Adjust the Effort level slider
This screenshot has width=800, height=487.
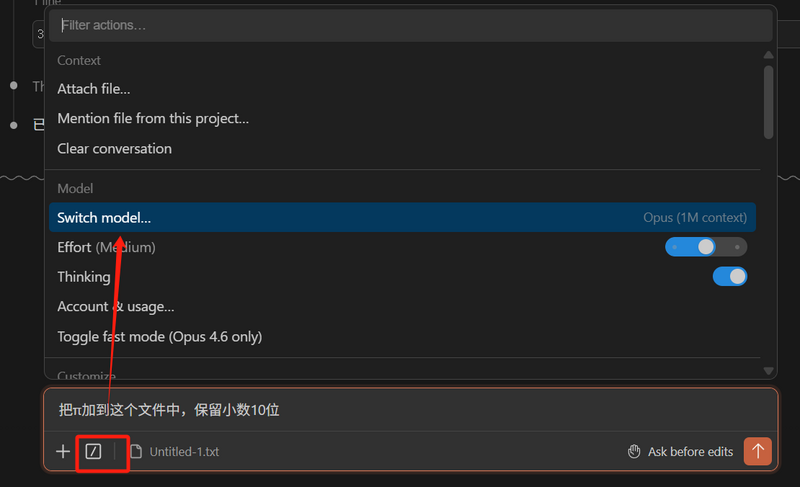[x=706, y=247]
